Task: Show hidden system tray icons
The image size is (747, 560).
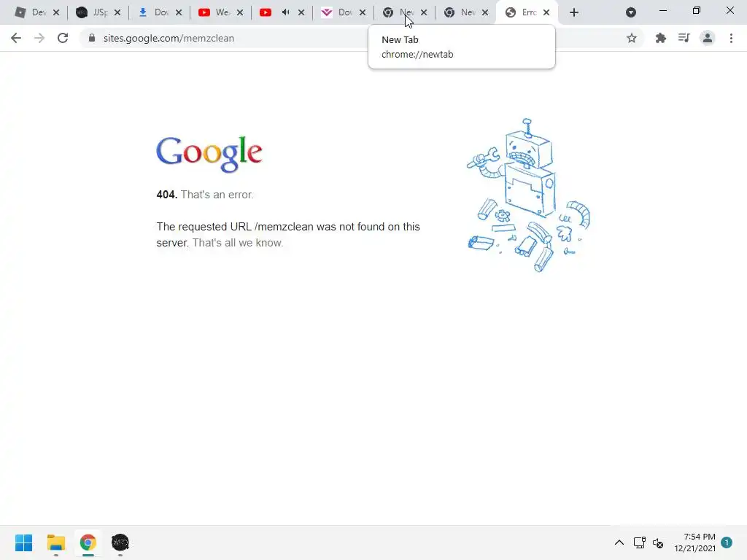Action: pos(619,542)
